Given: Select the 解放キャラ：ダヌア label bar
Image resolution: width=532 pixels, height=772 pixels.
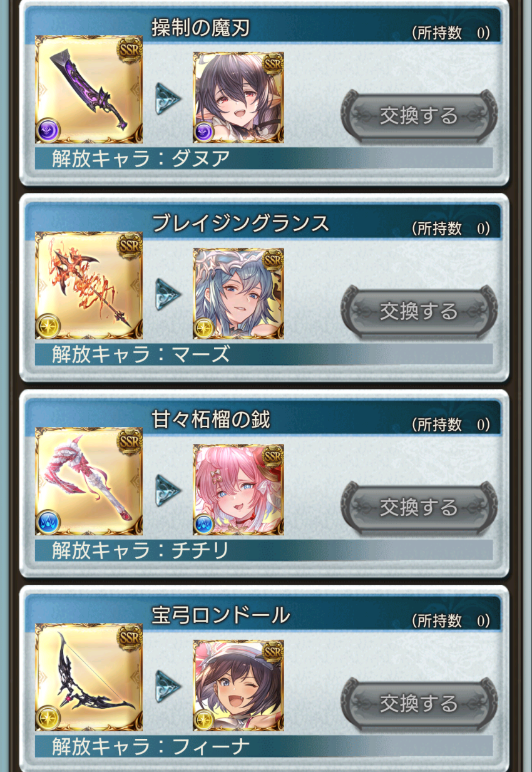Looking at the screenshot, I should pyautogui.click(x=263, y=158).
